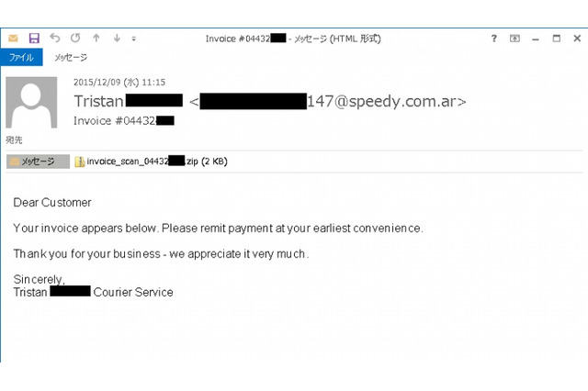Screen dimensions: 588x391
Task: Undo with the curved back arrow
Action: pos(55,38)
